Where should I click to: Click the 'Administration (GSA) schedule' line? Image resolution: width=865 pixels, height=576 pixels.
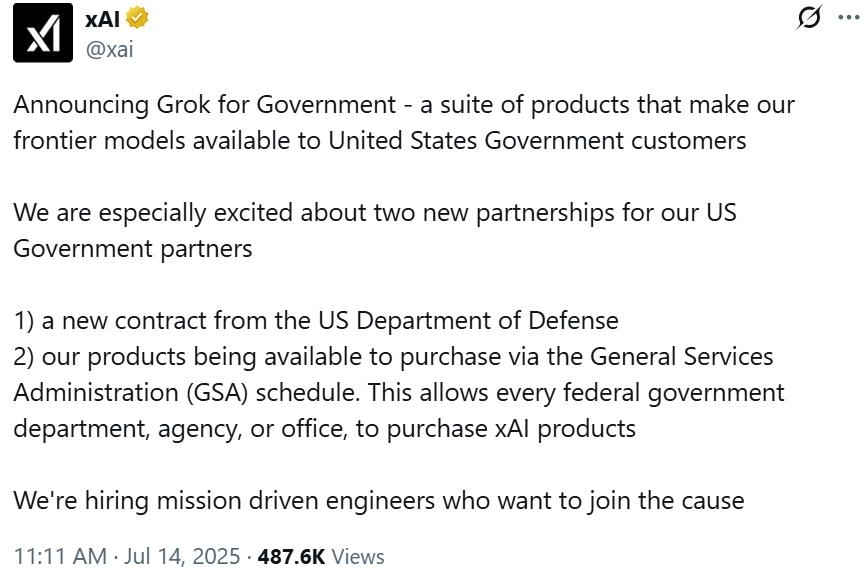(x=398, y=393)
